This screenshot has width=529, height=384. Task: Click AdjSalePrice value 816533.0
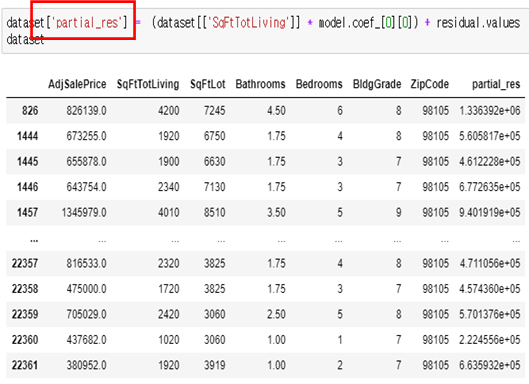coord(86,263)
